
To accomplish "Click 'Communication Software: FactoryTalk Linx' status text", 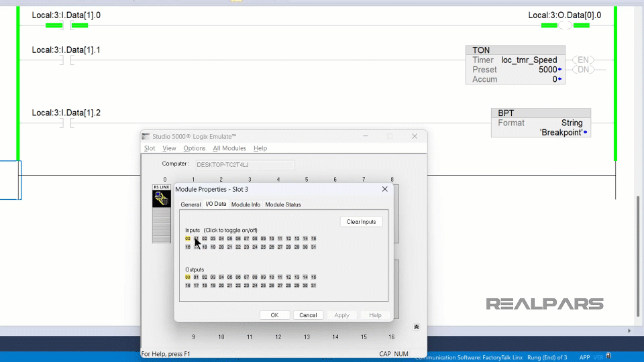I will (469, 357).
